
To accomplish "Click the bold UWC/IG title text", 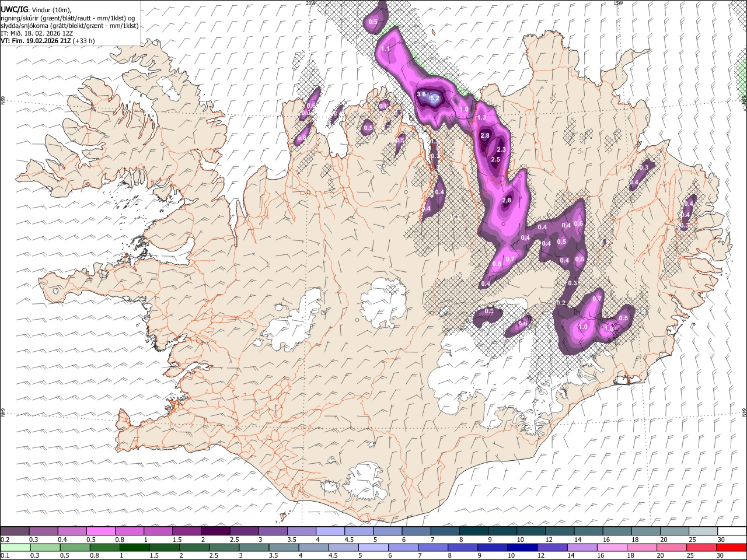I will 14,9.
